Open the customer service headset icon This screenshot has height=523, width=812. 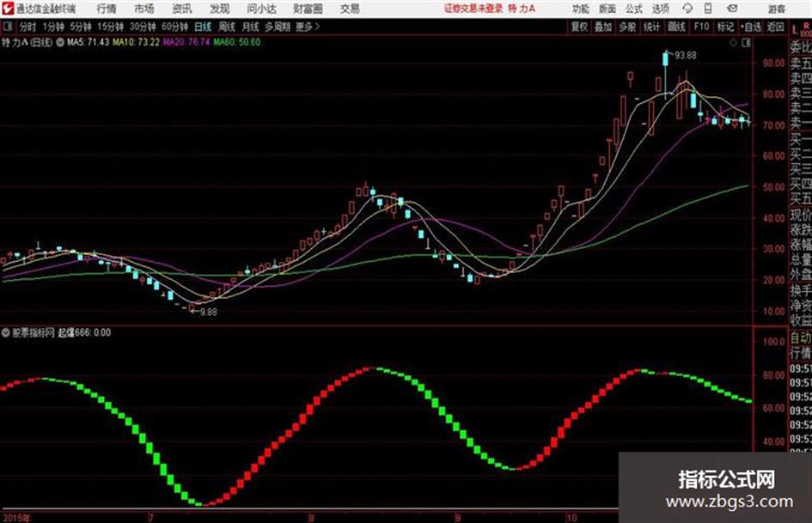(687, 9)
